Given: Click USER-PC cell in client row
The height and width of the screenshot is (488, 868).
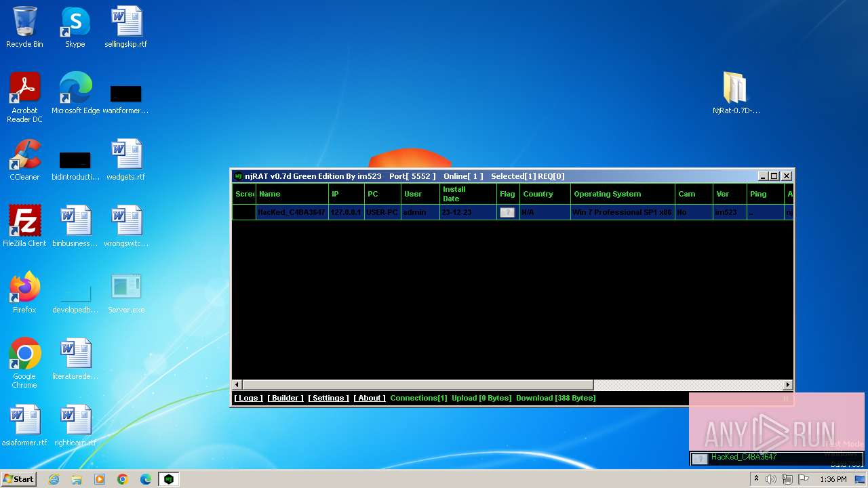Looking at the screenshot, I should (382, 212).
